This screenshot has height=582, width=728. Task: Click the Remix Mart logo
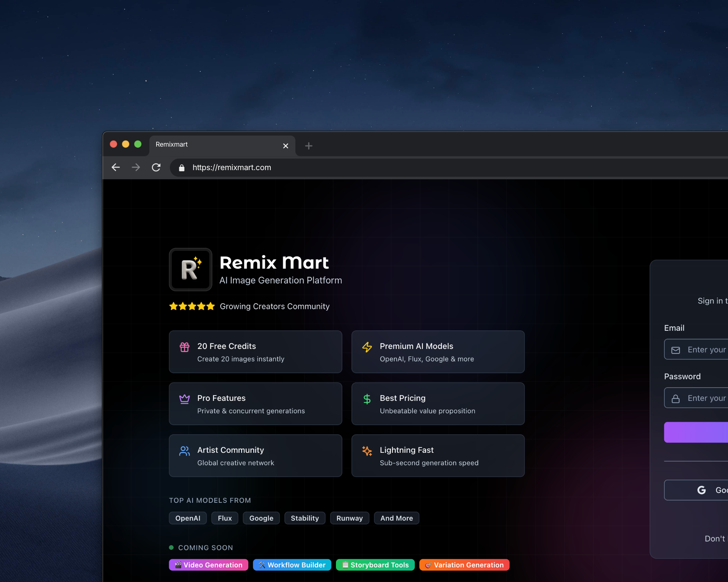[191, 269]
